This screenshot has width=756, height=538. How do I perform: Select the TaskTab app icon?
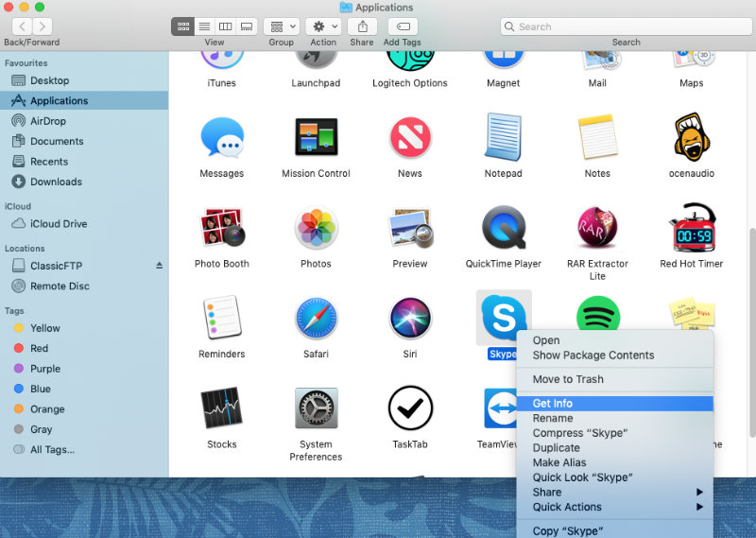pyautogui.click(x=410, y=408)
